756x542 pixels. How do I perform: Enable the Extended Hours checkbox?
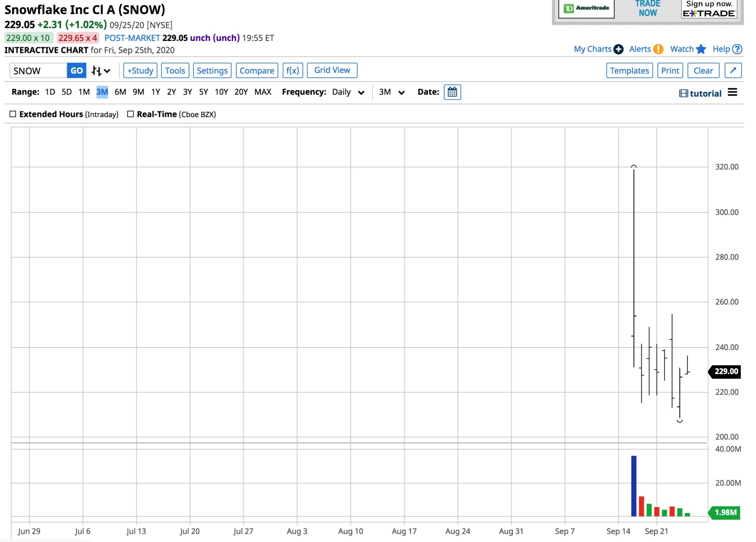pyautogui.click(x=13, y=114)
